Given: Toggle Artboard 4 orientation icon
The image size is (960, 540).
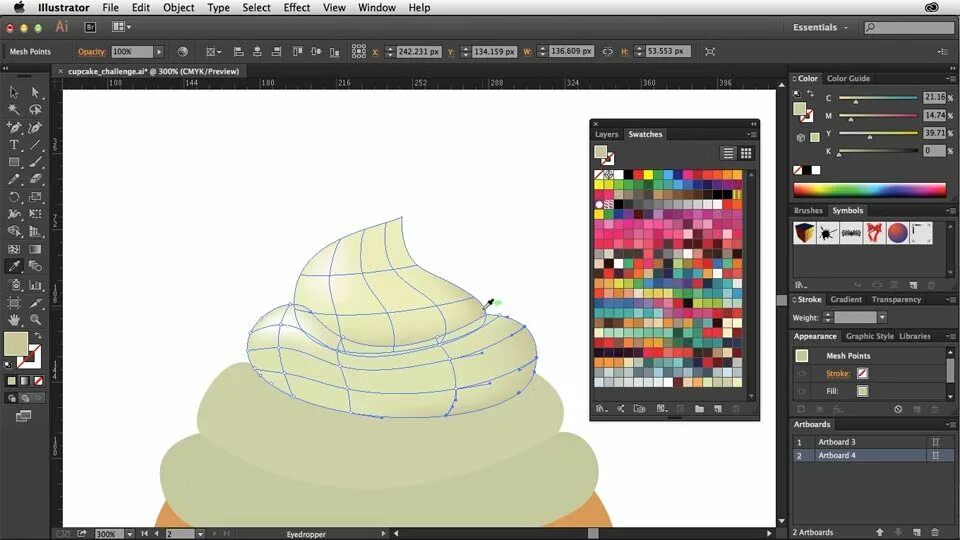Looking at the screenshot, I should (935, 456).
